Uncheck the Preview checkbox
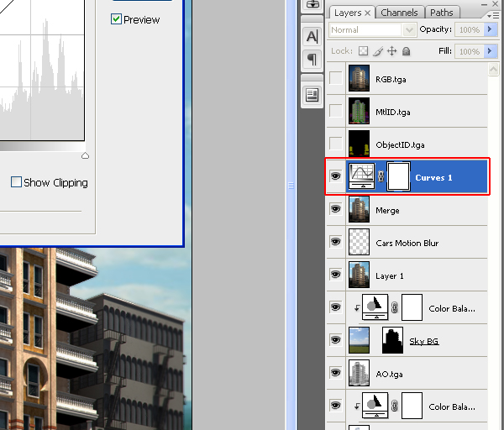The image size is (504, 430). pos(117,18)
